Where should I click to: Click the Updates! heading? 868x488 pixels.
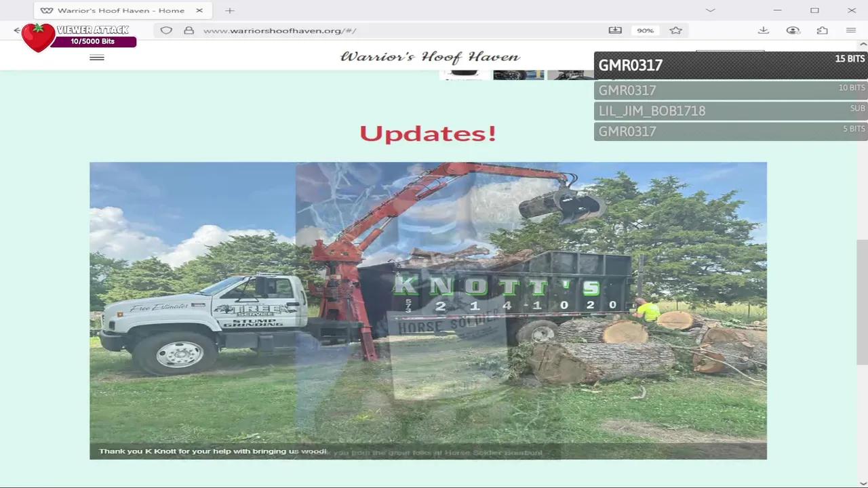pos(428,134)
